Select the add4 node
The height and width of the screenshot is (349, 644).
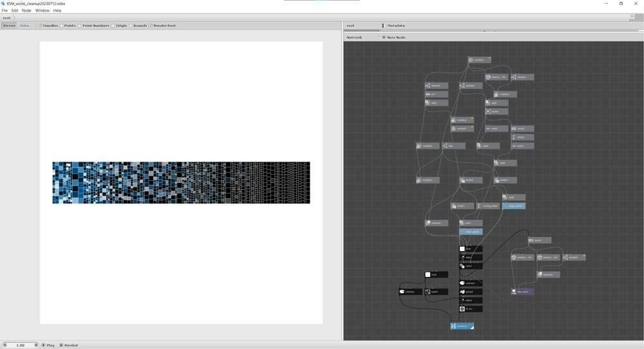tap(514, 198)
